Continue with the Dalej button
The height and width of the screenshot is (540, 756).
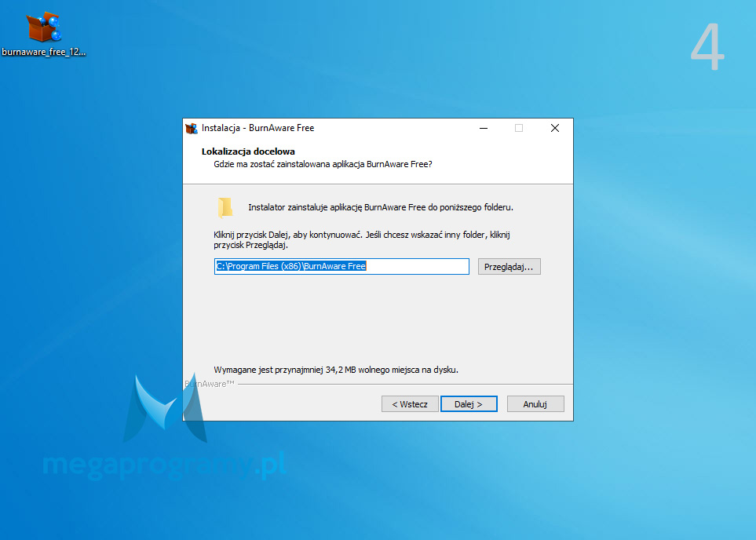469,404
